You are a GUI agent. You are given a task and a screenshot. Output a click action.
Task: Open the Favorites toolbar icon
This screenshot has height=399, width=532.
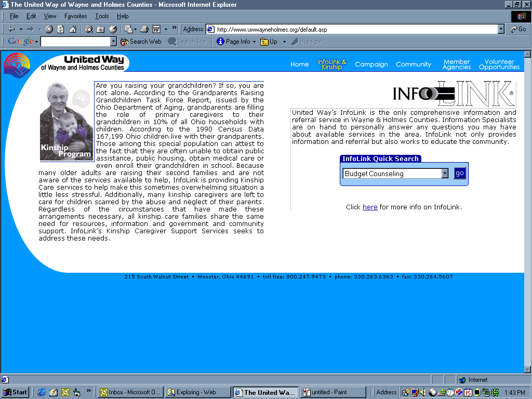[101, 29]
